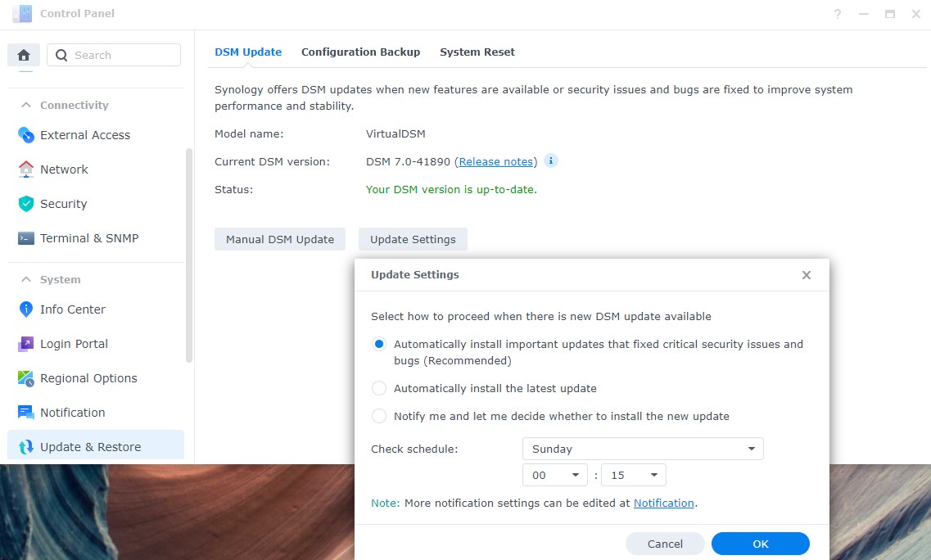
Task: Click the search magnifier icon
Action: [61, 55]
